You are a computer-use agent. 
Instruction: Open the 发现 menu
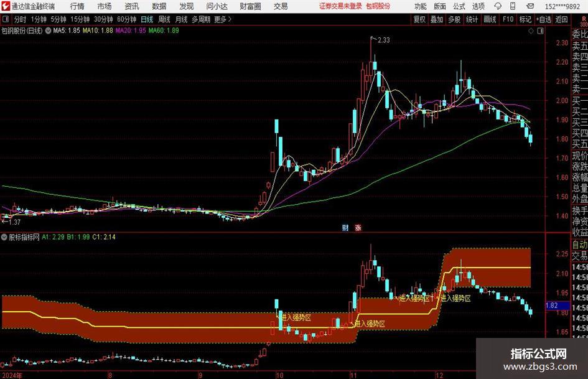(x=187, y=6)
